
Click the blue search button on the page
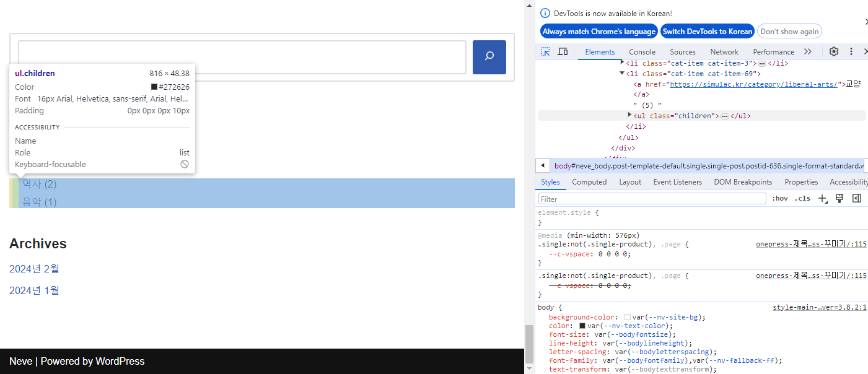489,57
